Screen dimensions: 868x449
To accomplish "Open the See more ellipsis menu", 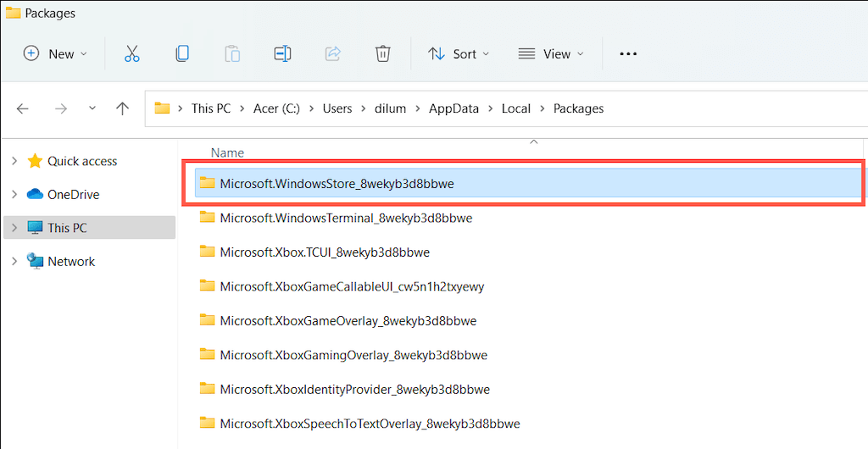I will click(628, 54).
